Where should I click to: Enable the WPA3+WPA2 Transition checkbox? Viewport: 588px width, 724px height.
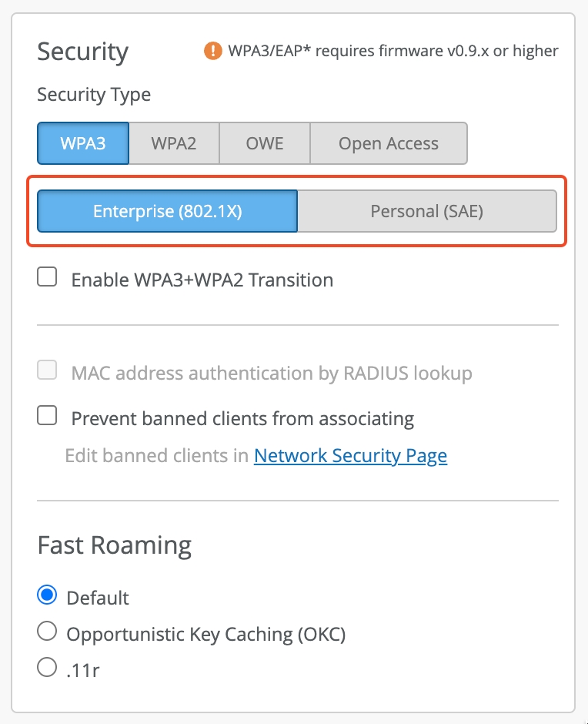point(48,278)
